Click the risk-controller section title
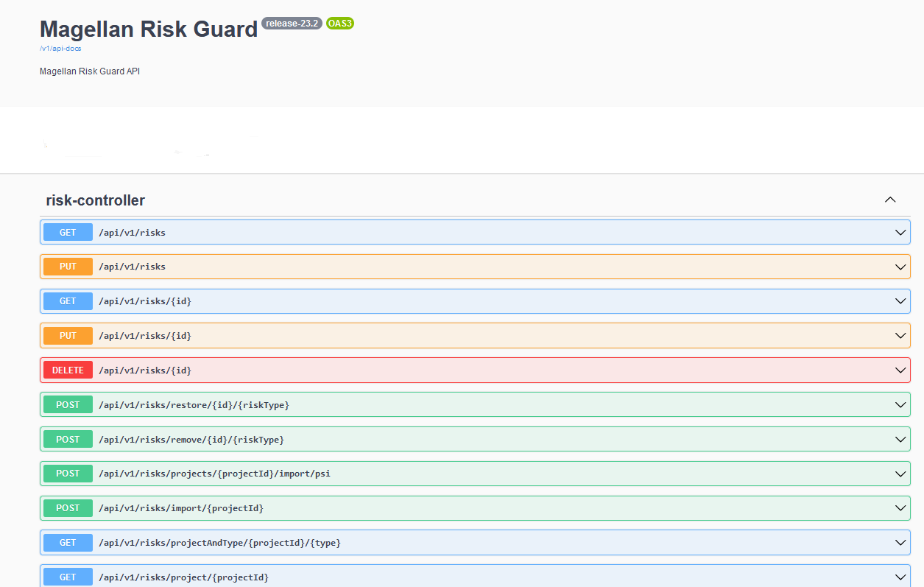The width and height of the screenshot is (924, 587). [x=96, y=200]
